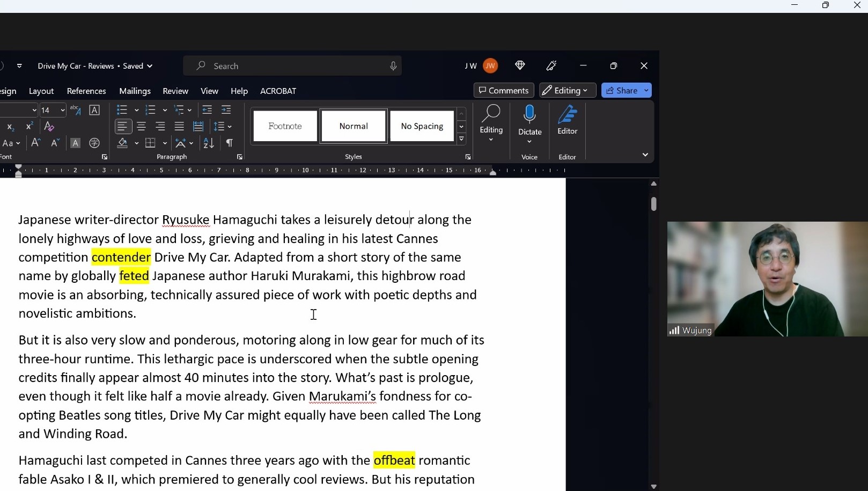
Task: Click the search box
Action: tap(292, 66)
